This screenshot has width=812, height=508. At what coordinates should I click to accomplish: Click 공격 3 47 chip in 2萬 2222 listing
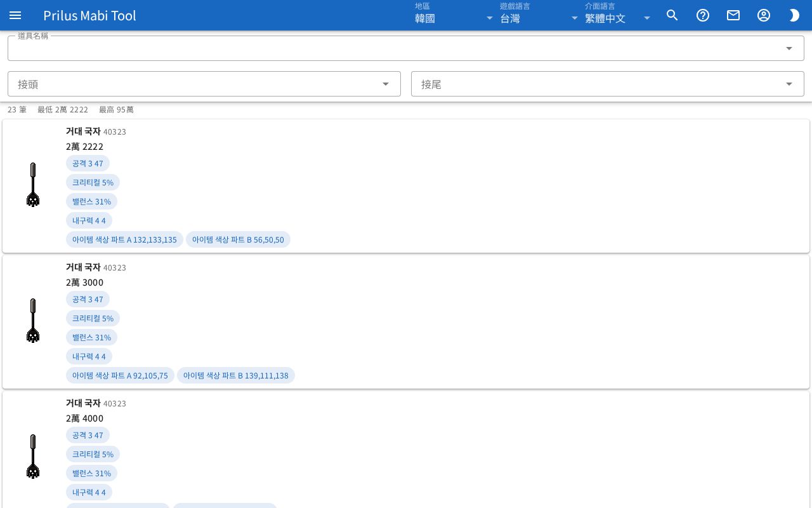[x=88, y=163]
